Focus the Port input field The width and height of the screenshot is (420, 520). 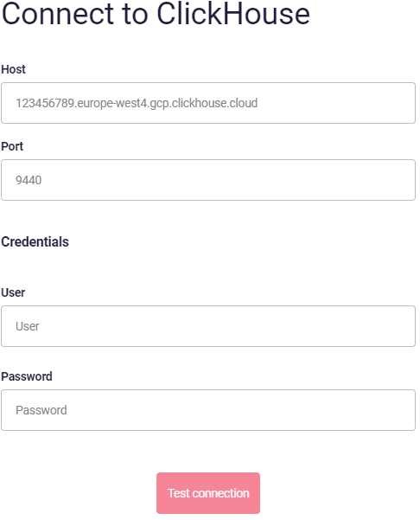(208, 180)
